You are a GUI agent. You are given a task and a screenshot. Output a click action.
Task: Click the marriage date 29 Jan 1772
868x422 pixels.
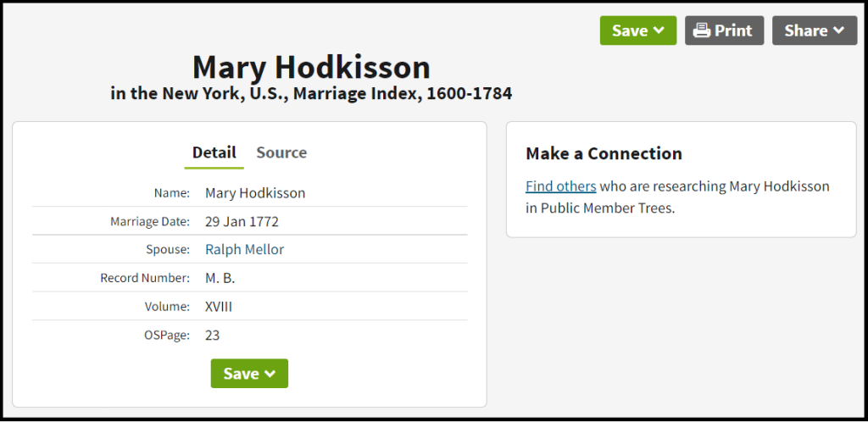pyautogui.click(x=242, y=222)
